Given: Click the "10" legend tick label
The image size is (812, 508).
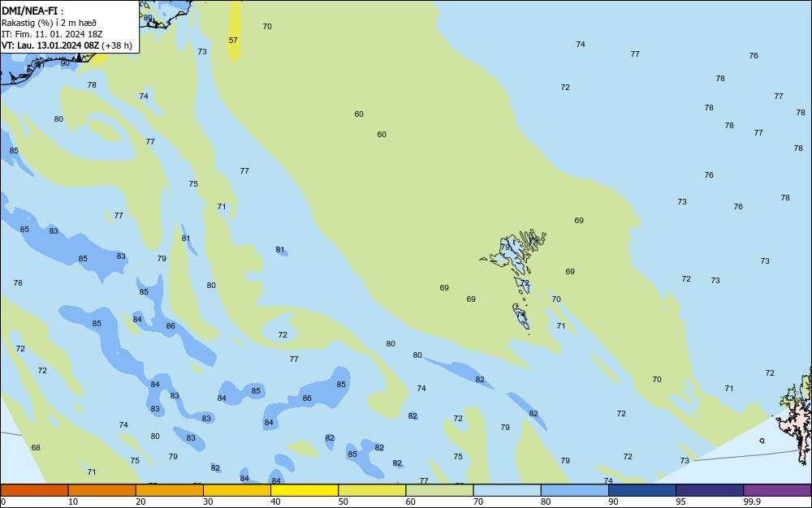Looking at the screenshot, I should click(73, 502).
